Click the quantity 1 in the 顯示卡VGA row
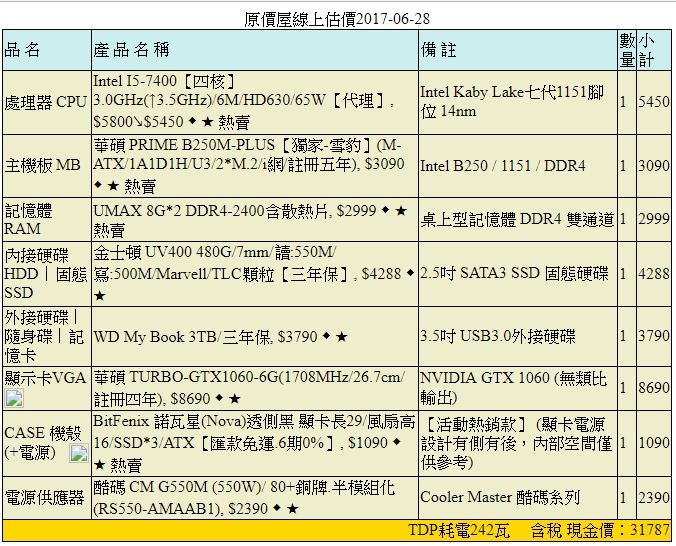The height and width of the screenshot is (546, 676). tap(623, 388)
